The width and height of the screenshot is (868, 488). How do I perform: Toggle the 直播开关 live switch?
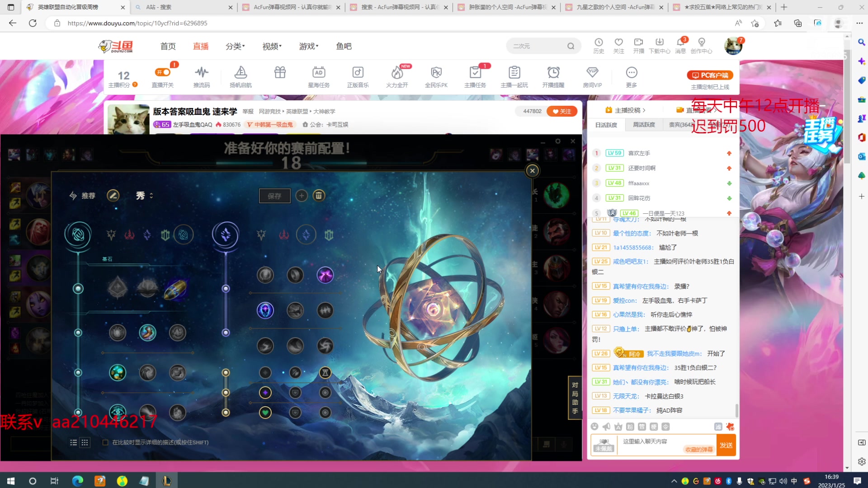pyautogui.click(x=163, y=72)
